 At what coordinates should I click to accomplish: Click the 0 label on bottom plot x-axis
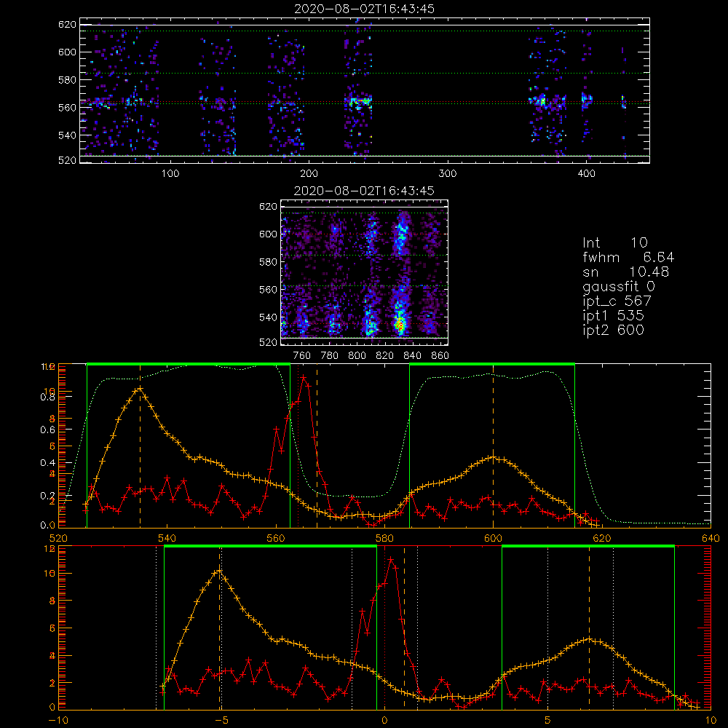tap(384, 721)
